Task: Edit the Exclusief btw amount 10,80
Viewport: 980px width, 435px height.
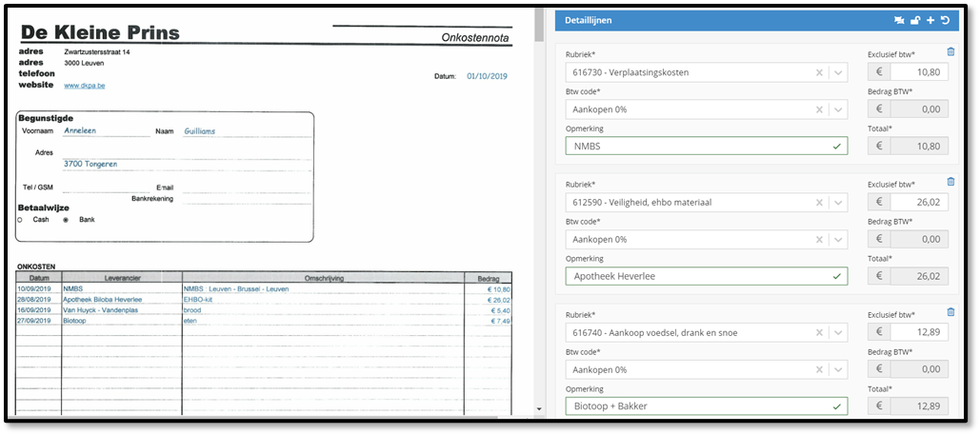Action: tap(919, 72)
